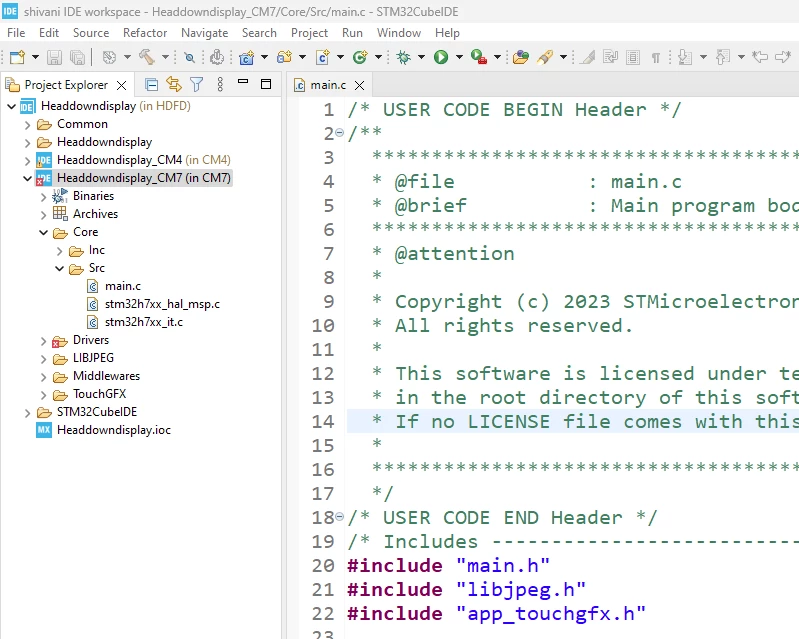This screenshot has height=639, width=799.
Task: Click the build configuration icon
Action: tap(109, 57)
